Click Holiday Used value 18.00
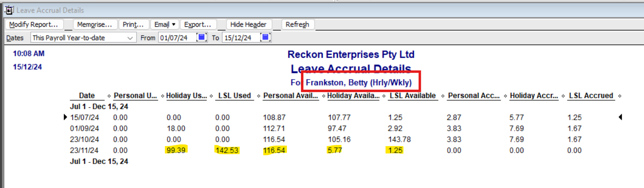 [176, 128]
